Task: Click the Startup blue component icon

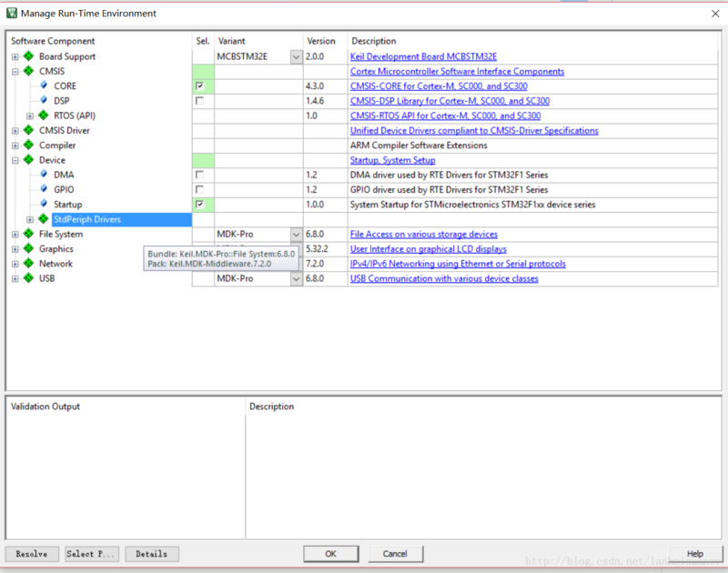Action: (x=44, y=204)
